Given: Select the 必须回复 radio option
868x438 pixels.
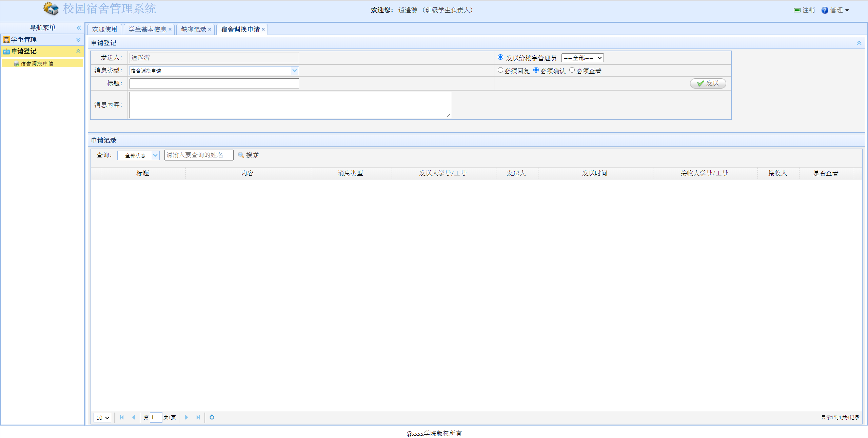Looking at the screenshot, I should 500,70.
